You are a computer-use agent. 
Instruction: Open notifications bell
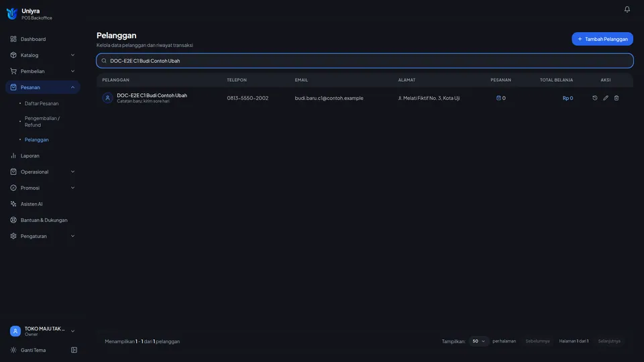627,9
